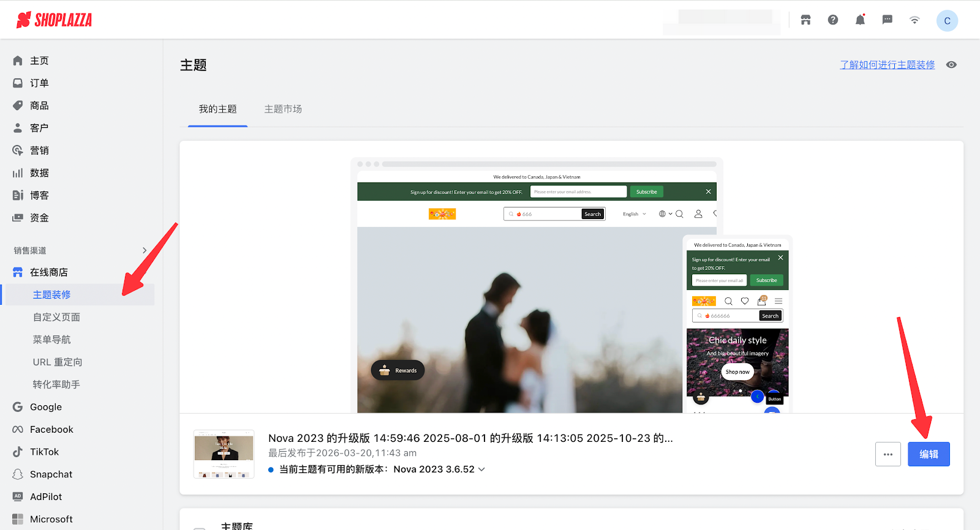Image resolution: width=980 pixels, height=530 pixels.
Task: Toggle the eye visibility icon near help link
Action: coord(951,65)
